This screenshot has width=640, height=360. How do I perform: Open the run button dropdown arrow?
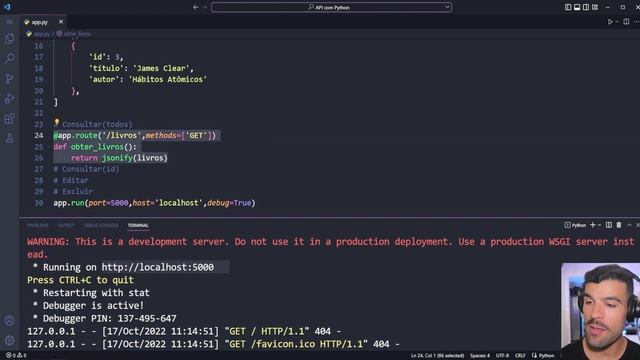coord(616,22)
